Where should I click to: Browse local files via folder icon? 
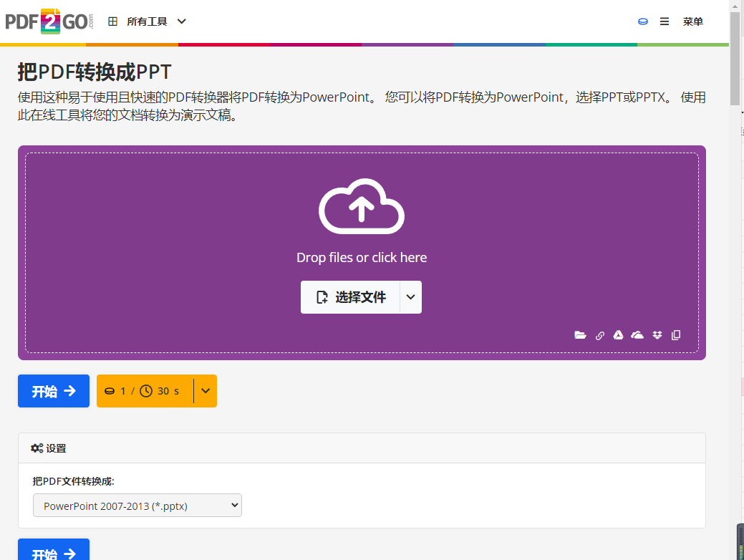point(580,335)
